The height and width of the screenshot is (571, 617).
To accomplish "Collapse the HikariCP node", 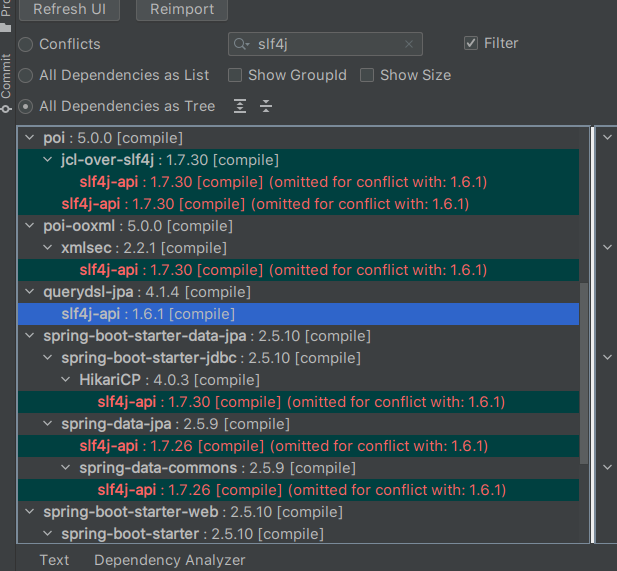I will (66, 380).
